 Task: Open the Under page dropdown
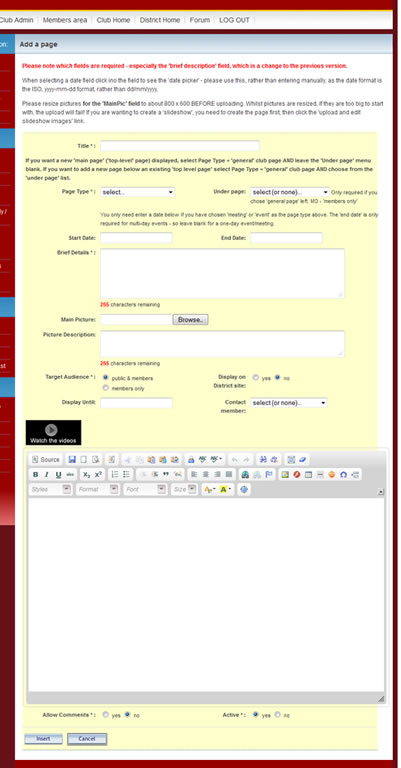290,192
